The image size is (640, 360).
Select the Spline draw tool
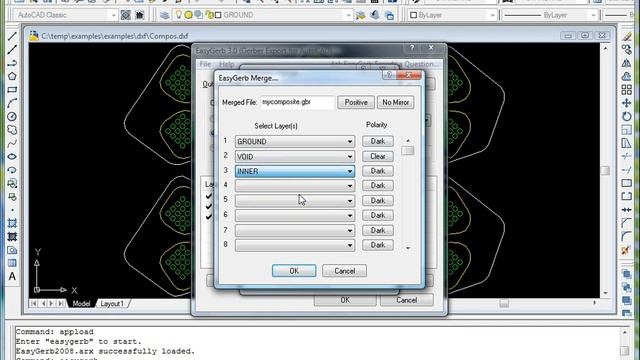(12, 143)
